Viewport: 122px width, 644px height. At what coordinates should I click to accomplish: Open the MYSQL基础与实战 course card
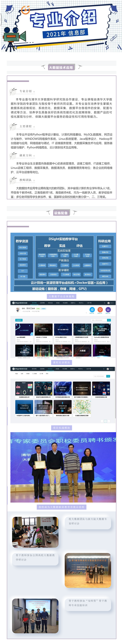tap(63, 333)
